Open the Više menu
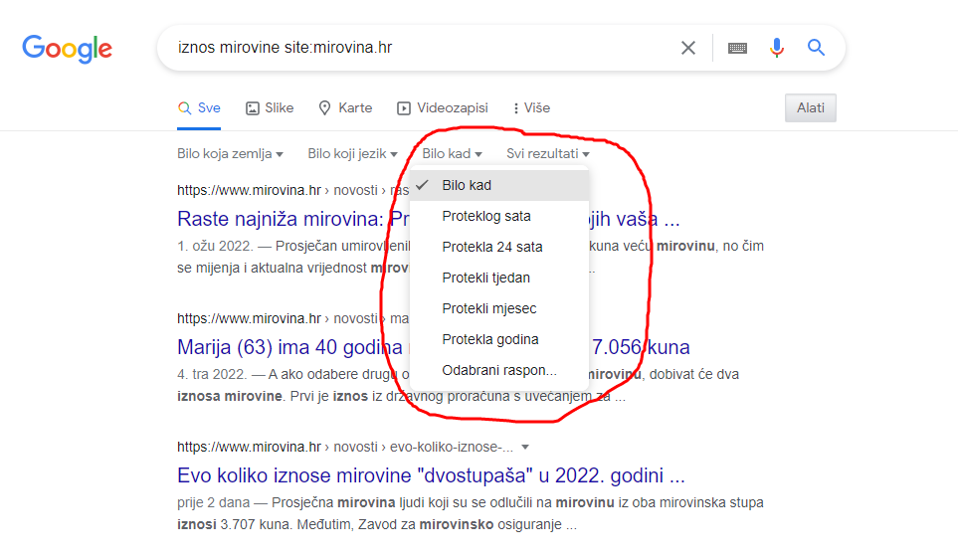 (x=531, y=108)
